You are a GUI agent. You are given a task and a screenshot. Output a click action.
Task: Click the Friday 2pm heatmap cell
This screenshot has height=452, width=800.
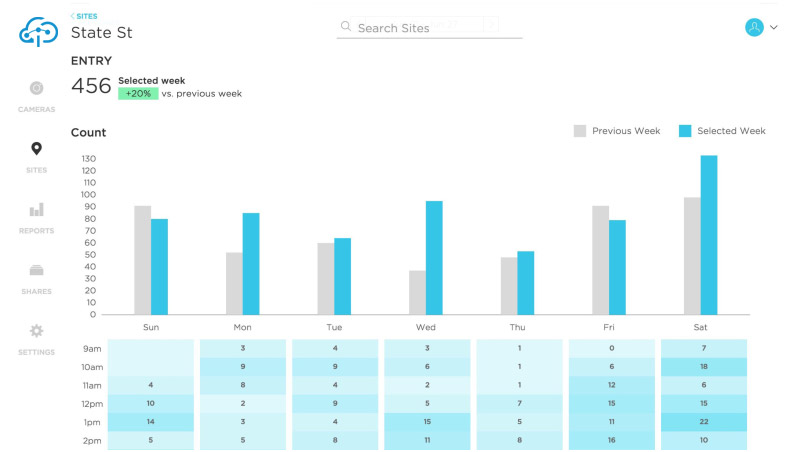(611, 440)
